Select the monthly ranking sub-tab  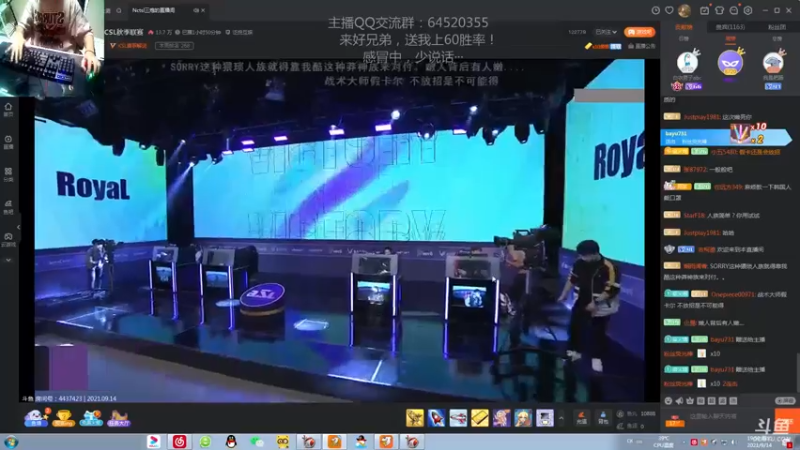(777, 39)
